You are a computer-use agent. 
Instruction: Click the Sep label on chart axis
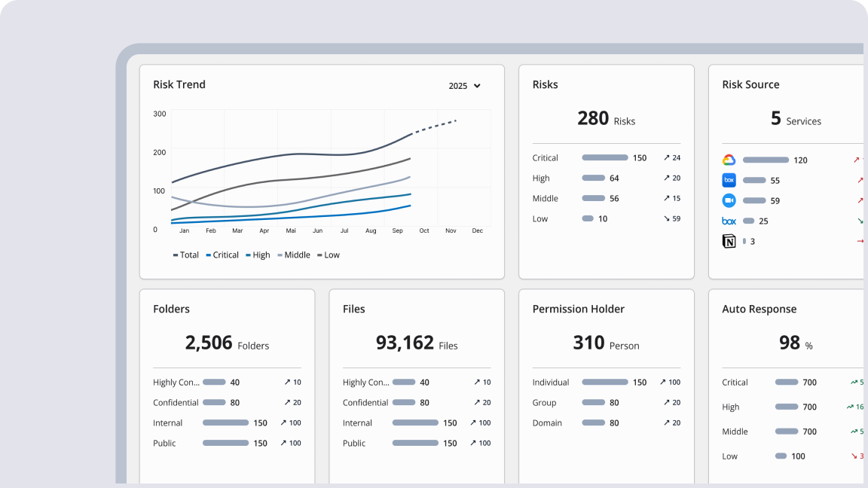coord(398,230)
